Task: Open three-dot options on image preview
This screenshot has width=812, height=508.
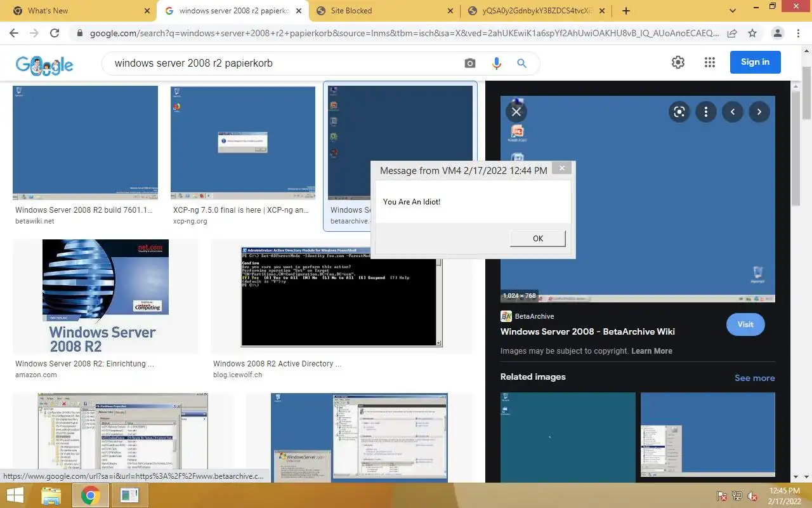Action: click(x=706, y=112)
